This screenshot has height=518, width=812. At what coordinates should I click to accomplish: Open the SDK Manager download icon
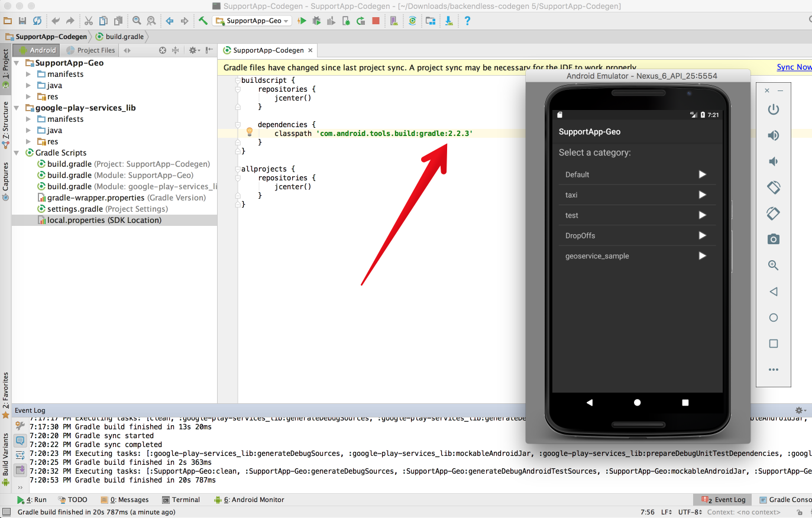[449, 21]
